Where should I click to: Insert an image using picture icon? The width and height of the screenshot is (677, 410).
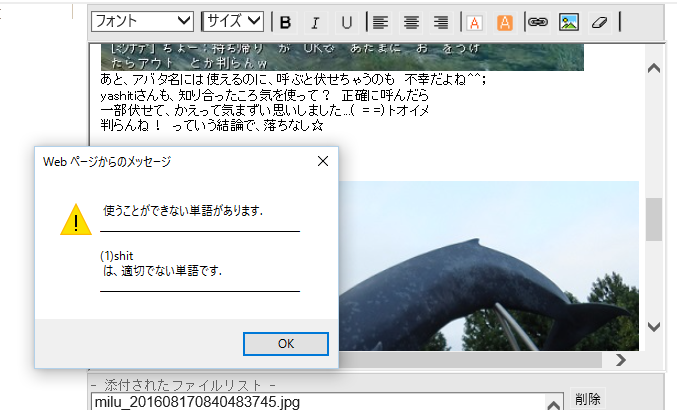[568, 22]
